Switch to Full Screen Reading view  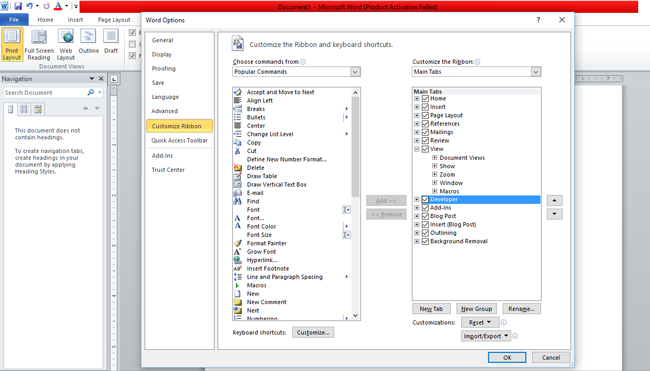coord(39,45)
